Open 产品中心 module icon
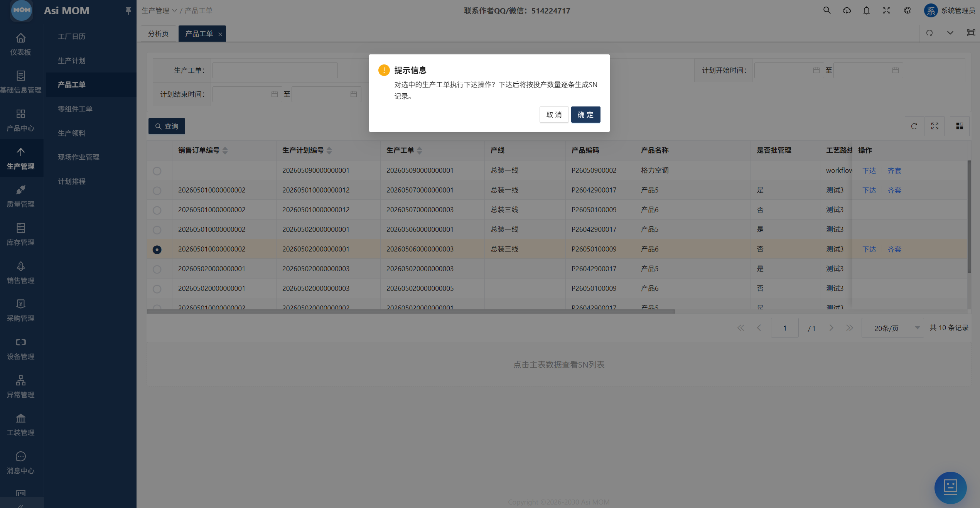 pyautogui.click(x=21, y=114)
